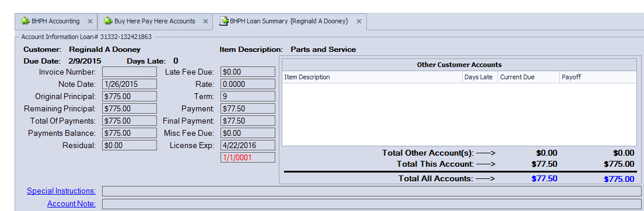
Task: Click the Due Date value 2/9/2015
Action: click(85, 61)
